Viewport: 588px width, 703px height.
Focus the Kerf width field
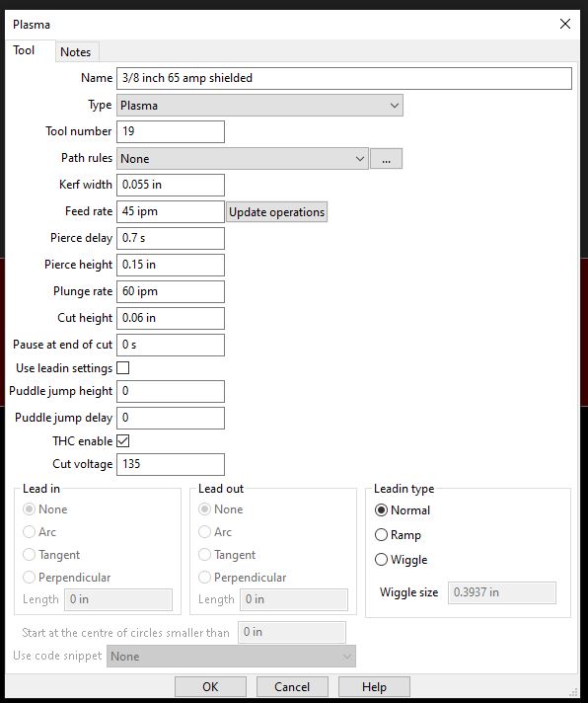point(171,185)
